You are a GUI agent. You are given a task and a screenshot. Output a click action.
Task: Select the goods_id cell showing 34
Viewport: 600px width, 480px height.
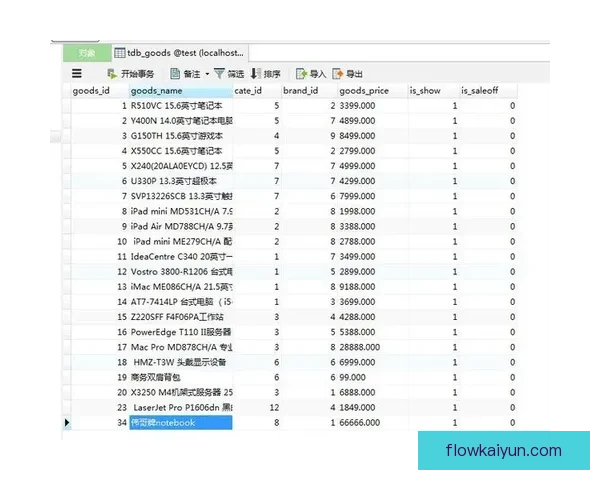[100, 423]
